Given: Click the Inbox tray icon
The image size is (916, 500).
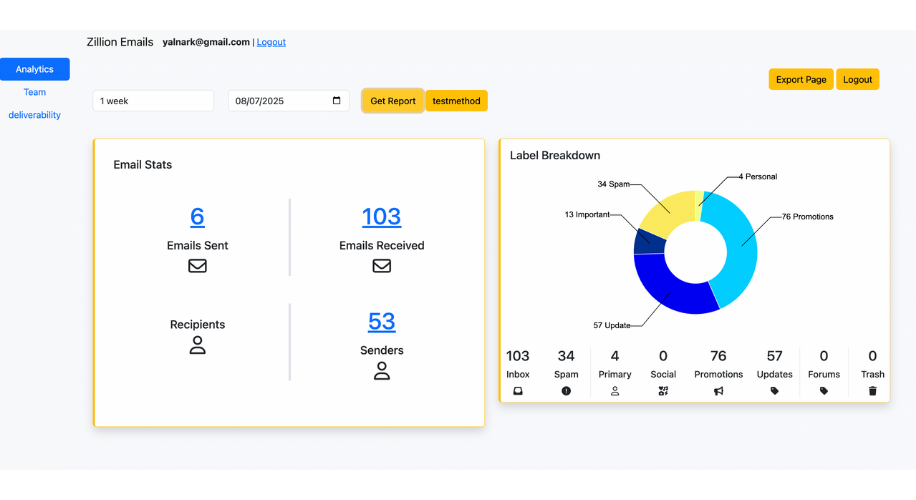Looking at the screenshot, I should (518, 391).
